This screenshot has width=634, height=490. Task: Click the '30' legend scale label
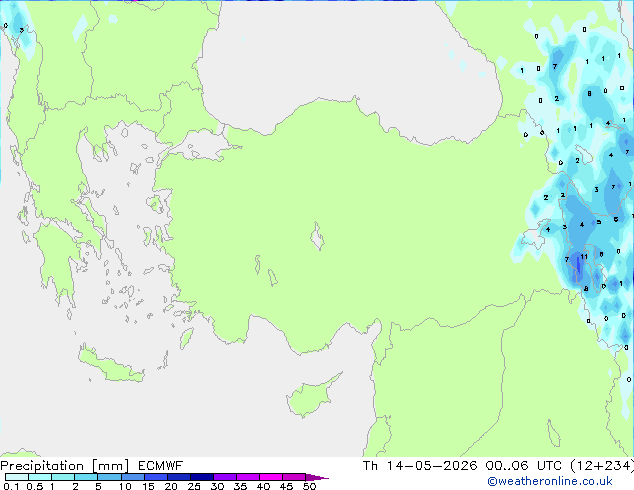217,486
